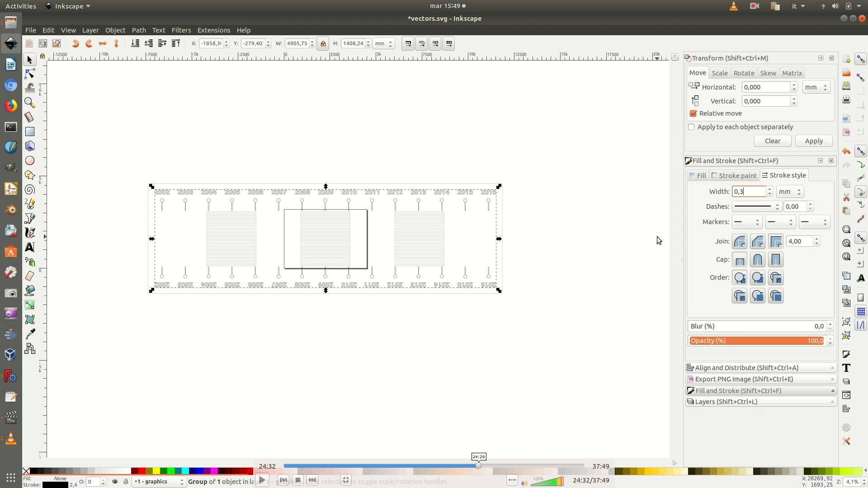Open the end marker dropdown

click(814, 222)
